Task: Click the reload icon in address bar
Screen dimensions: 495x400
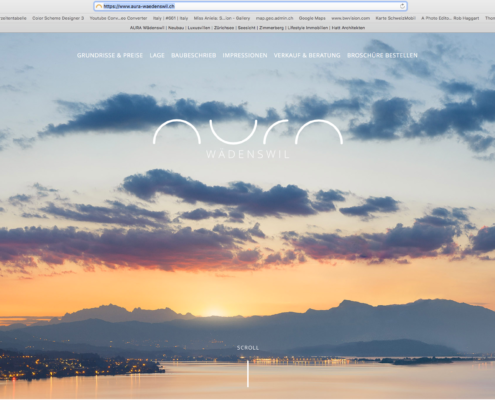Action: pos(402,6)
